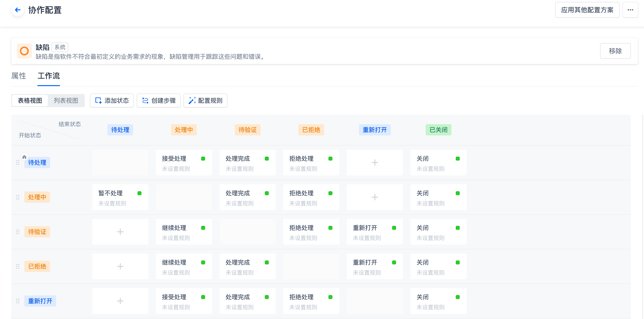The width and height of the screenshot is (644, 319).
Task: Click the orange 缺陷 circle icon
Action: click(x=24, y=51)
